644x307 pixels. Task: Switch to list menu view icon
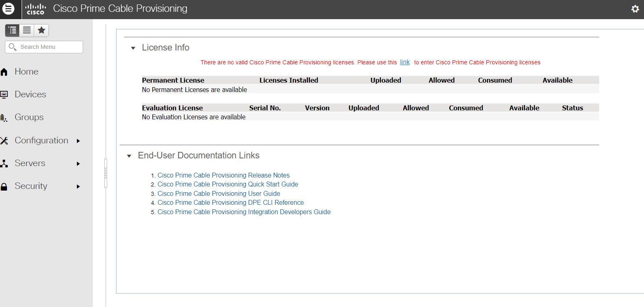click(27, 30)
